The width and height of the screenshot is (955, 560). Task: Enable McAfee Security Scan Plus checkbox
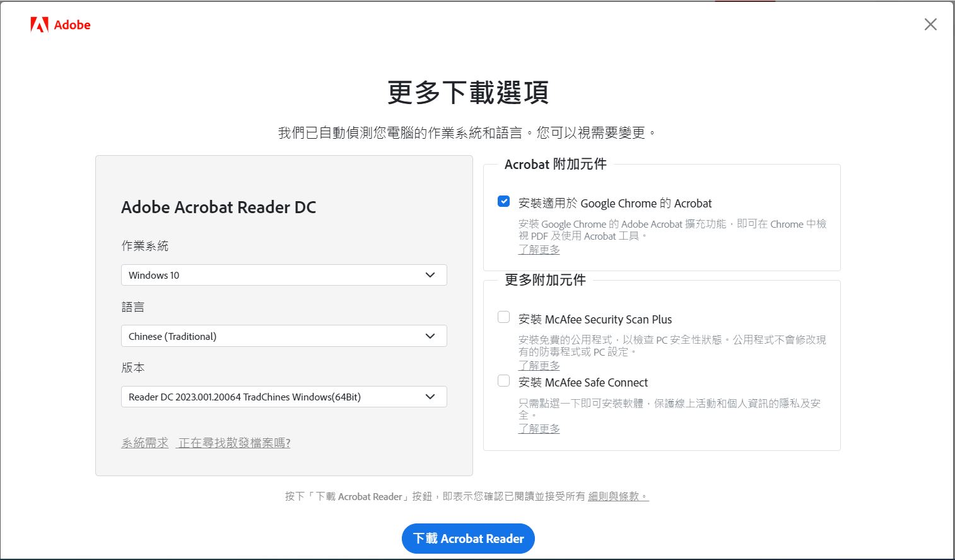(x=503, y=317)
